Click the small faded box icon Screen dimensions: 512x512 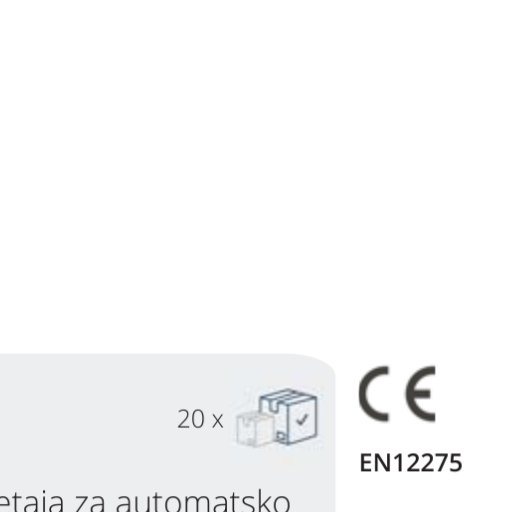252,429
